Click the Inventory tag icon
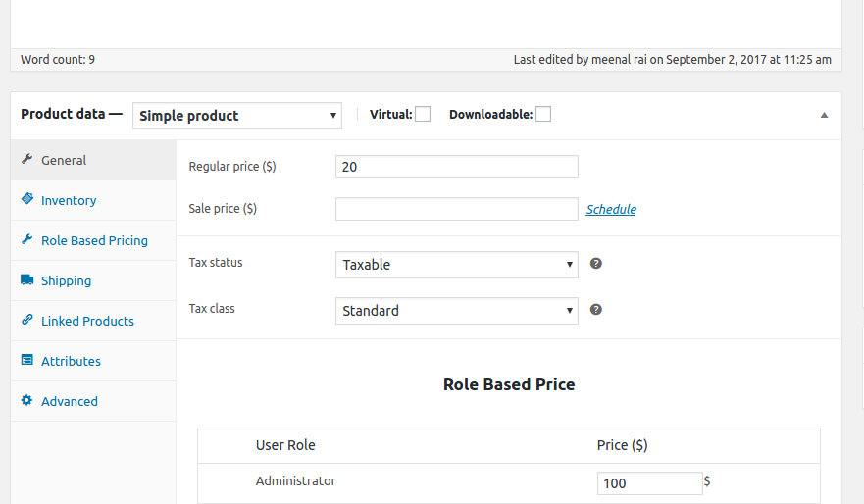 point(27,199)
